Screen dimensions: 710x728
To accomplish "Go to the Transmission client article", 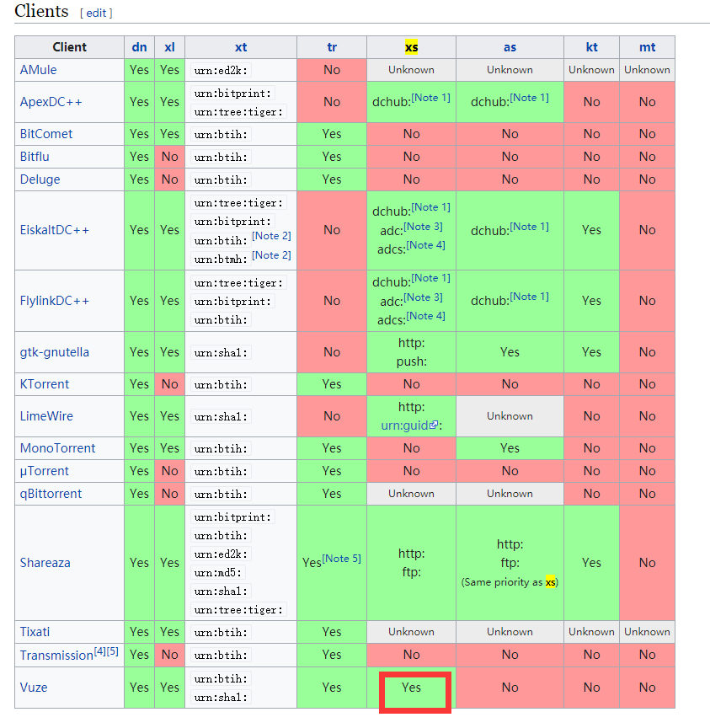I will 56,656.
